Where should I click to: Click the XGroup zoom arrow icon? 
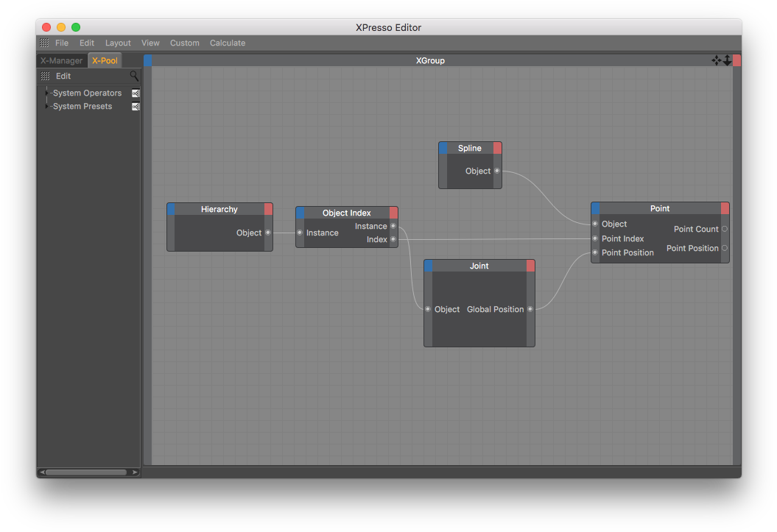(x=727, y=60)
